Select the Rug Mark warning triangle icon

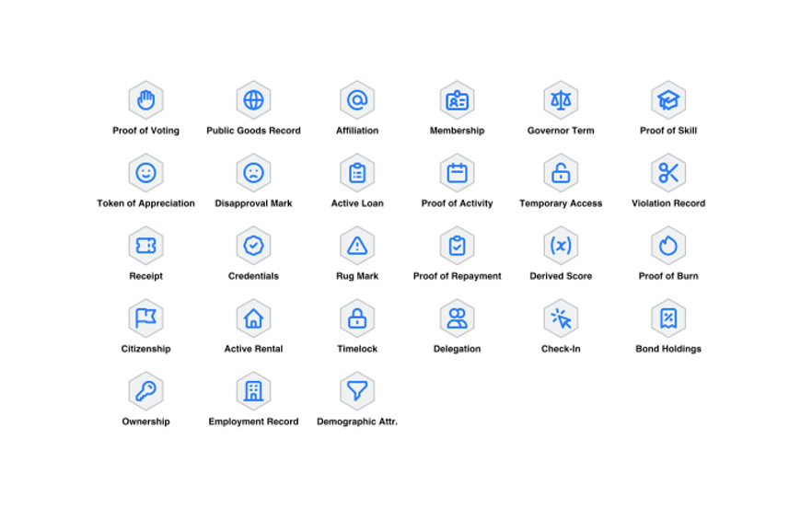point(357,245)
